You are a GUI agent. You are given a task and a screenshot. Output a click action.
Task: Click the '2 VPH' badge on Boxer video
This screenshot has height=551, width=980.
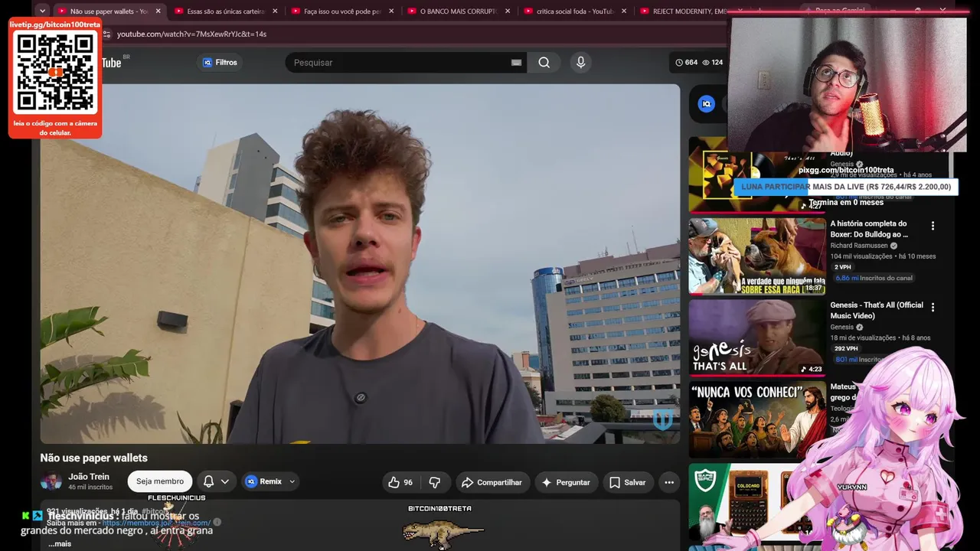pyautogui.click(x=843, y=267)
